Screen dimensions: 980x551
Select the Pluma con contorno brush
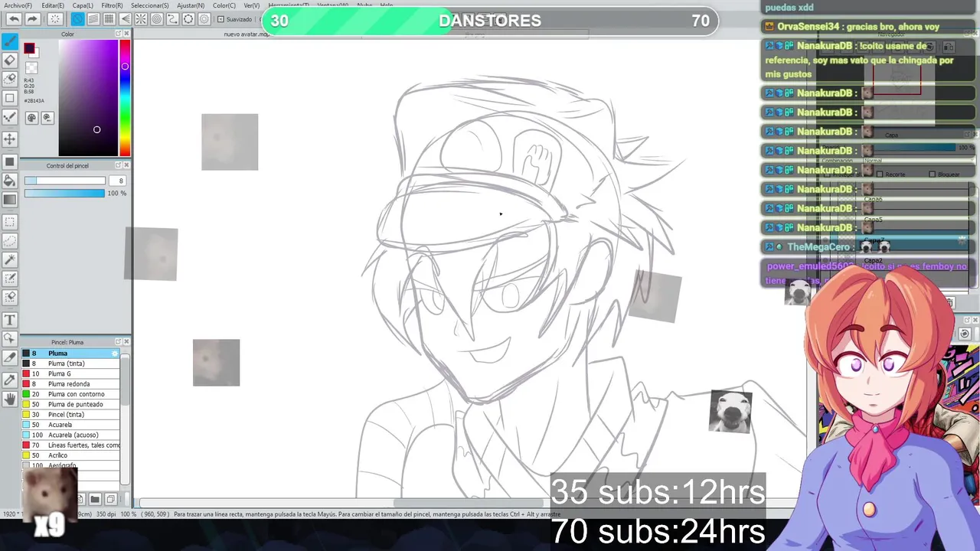point(70,394)
